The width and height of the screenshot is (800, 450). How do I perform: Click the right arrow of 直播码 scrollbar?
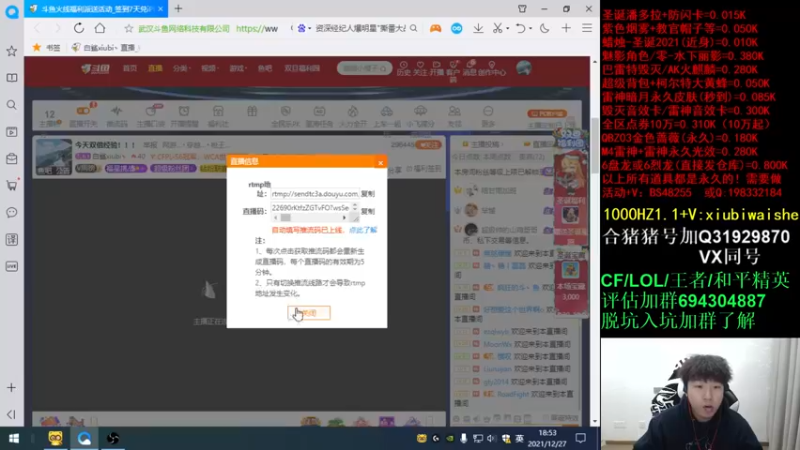coord(344,218)
